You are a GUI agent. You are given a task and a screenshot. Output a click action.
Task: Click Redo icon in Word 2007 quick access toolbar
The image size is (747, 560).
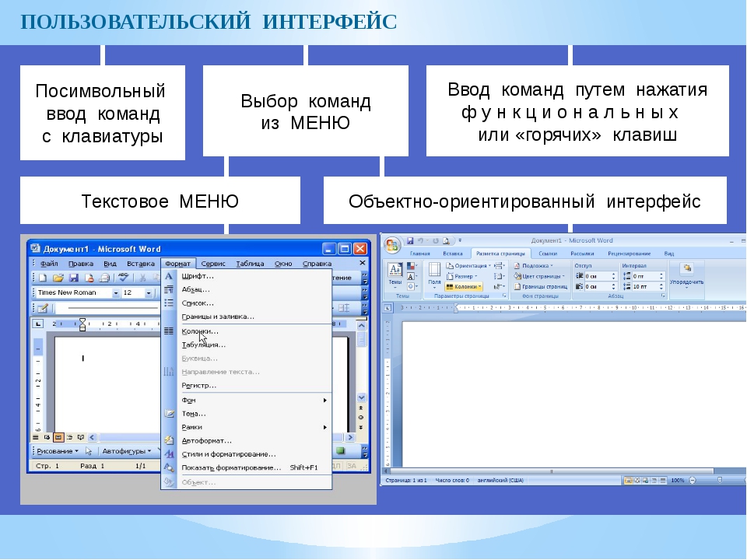(435, 241)
